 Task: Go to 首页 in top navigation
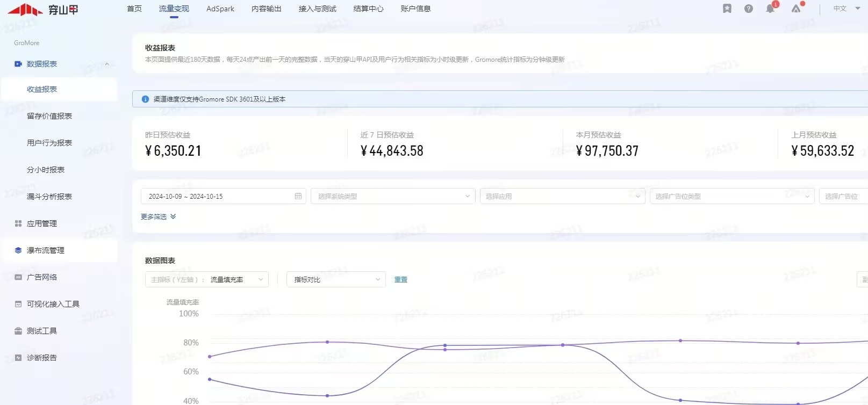pyautogui.click(x=134, y=9)
